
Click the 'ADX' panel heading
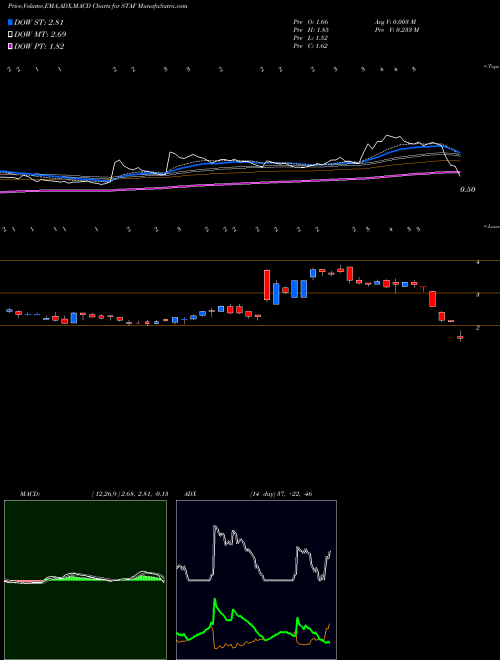click(x=191, y=494)
